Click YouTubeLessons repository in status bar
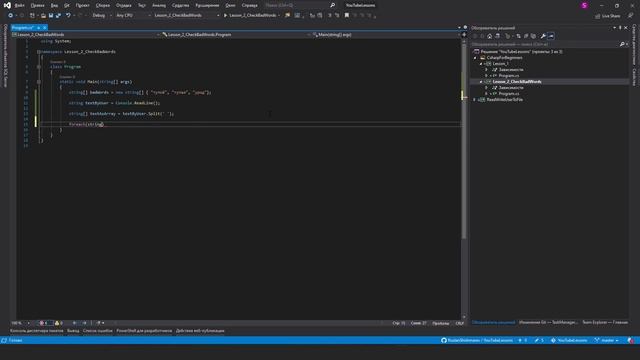Screen dimensions: 640x360 pyautogui.click(x=569, y=340)
